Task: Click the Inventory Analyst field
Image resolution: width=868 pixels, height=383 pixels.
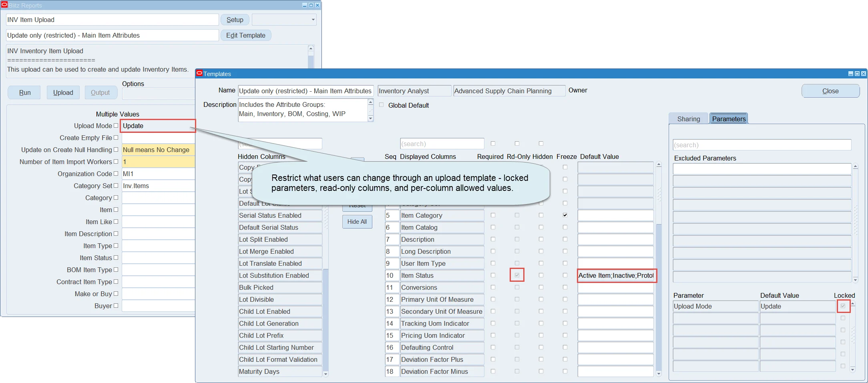Action: 414,91
